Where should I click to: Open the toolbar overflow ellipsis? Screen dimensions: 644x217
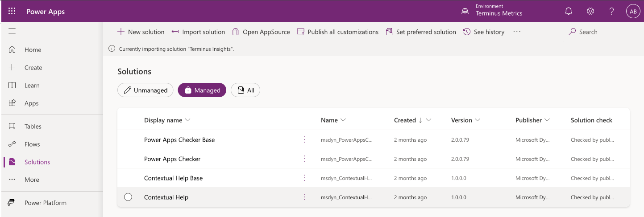(517, 32)
